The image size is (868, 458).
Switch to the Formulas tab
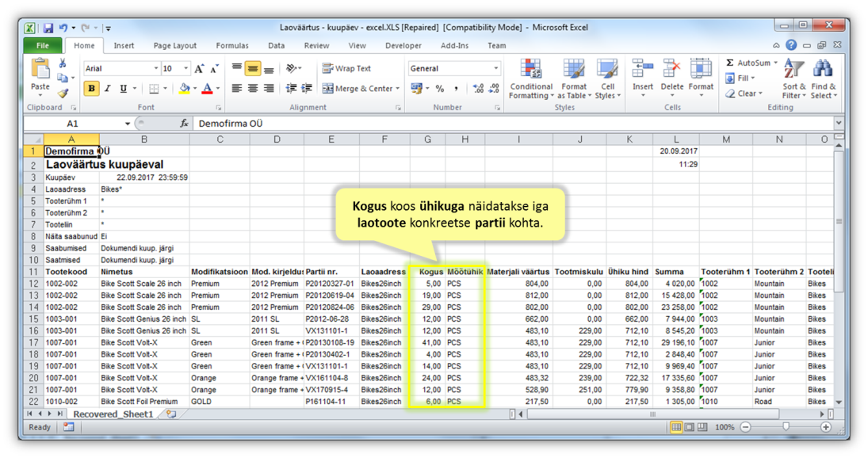click(232, 45)
